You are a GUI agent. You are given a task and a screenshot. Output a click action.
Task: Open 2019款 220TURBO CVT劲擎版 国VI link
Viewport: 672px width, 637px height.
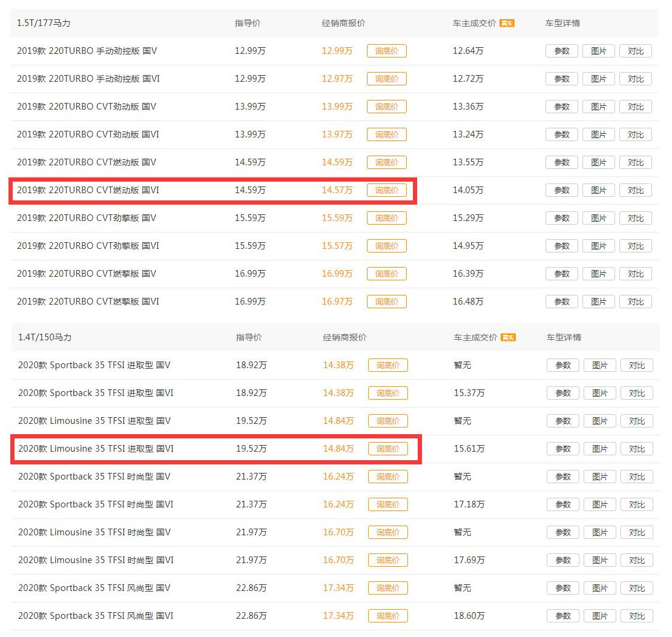click(88, 246)
